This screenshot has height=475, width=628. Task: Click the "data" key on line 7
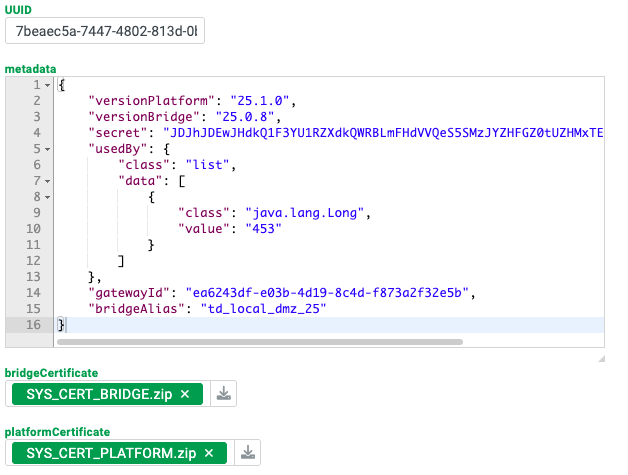coord(141,181)
